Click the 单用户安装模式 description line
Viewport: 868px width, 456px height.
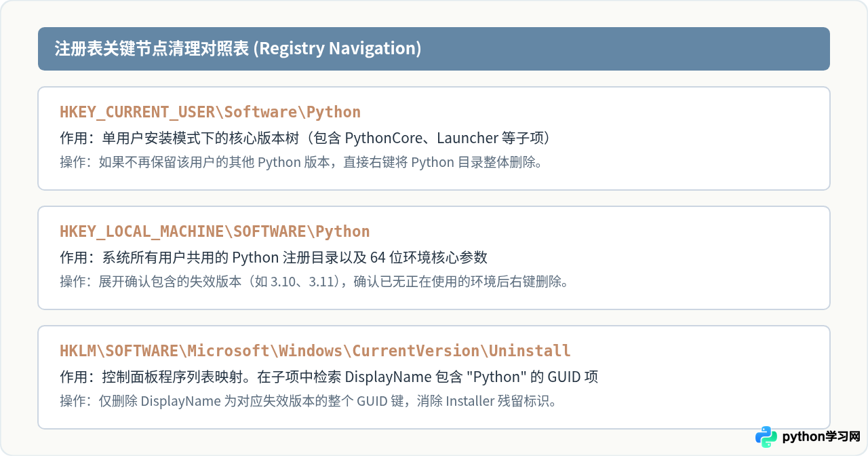(x=305, y=138)
